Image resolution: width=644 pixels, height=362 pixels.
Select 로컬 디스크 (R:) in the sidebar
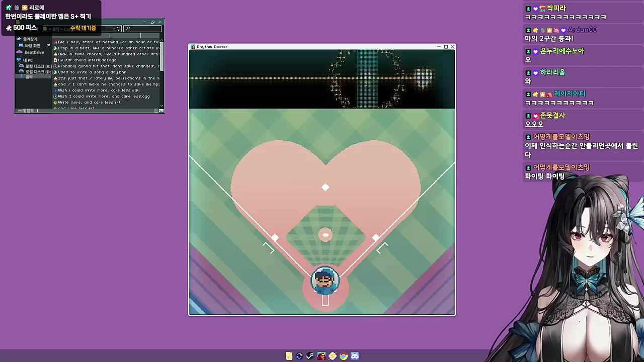(35, 66)
